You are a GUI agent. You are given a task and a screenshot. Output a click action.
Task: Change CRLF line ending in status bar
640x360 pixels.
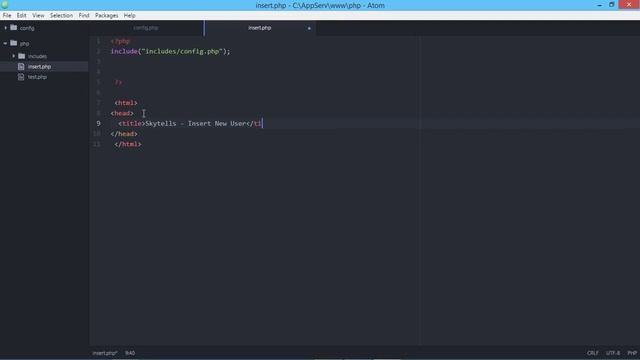[x=593, y=353]
